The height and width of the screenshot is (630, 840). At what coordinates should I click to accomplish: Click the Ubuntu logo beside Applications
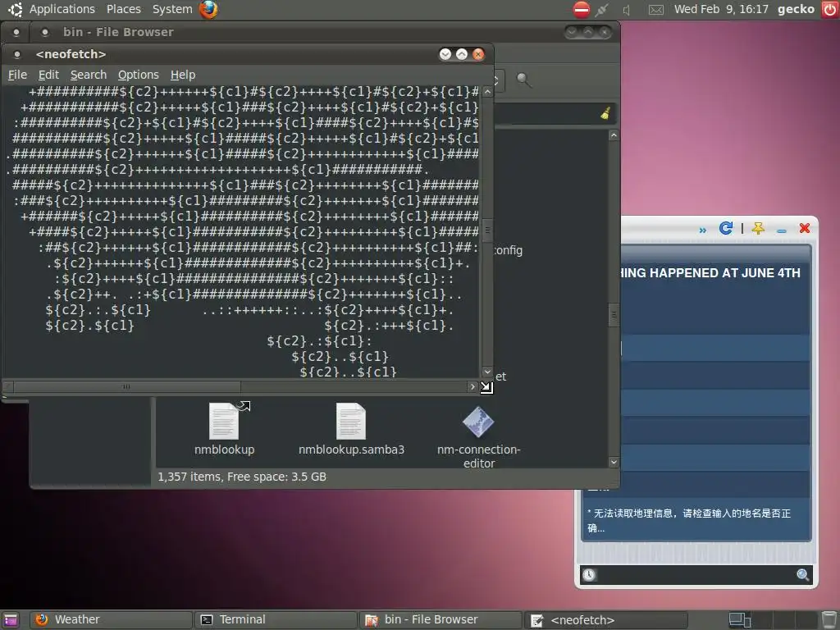point(15,9)
